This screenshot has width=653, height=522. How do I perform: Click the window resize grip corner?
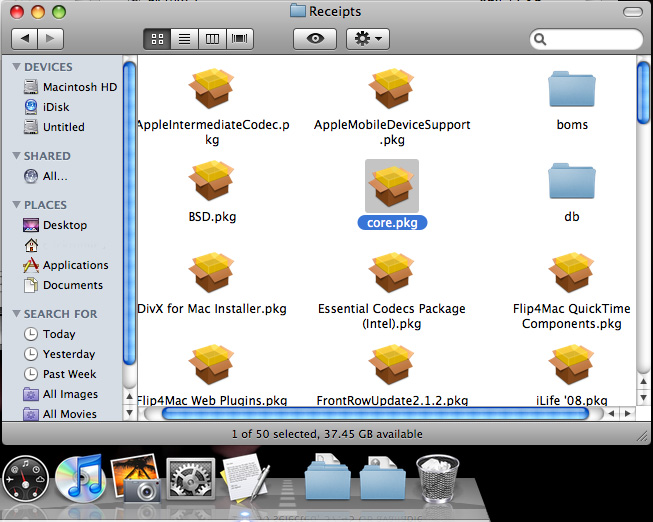(x=642, y=436)
